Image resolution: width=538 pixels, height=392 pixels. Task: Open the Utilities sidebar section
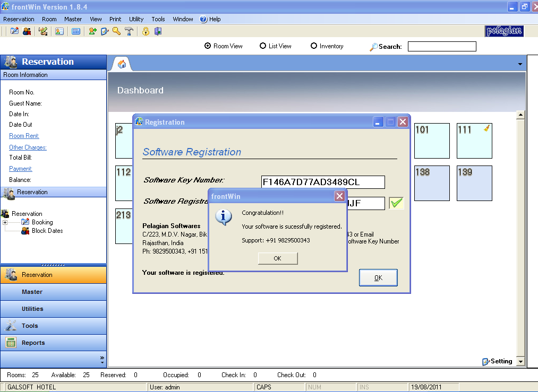(x=53, y=309)
